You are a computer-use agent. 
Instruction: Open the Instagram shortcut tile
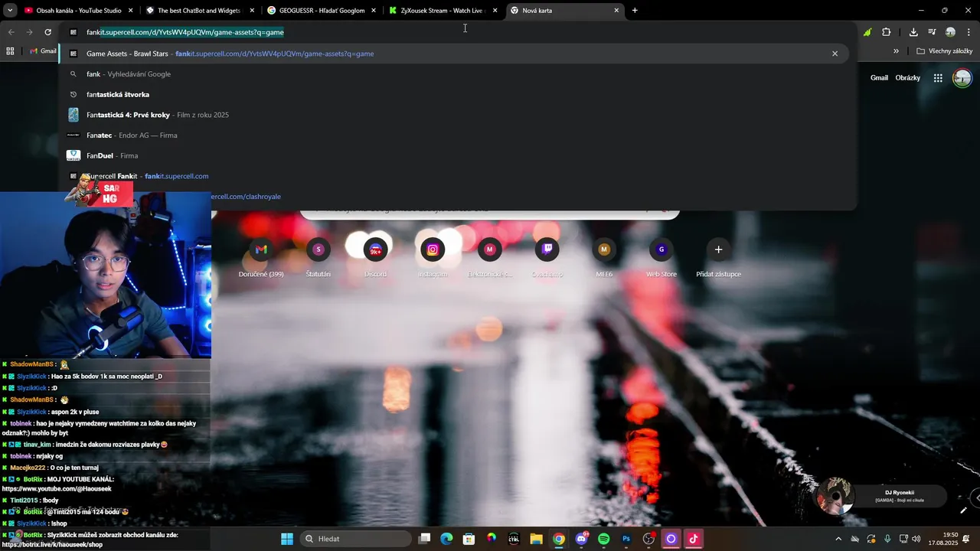[x=433, y=258]
